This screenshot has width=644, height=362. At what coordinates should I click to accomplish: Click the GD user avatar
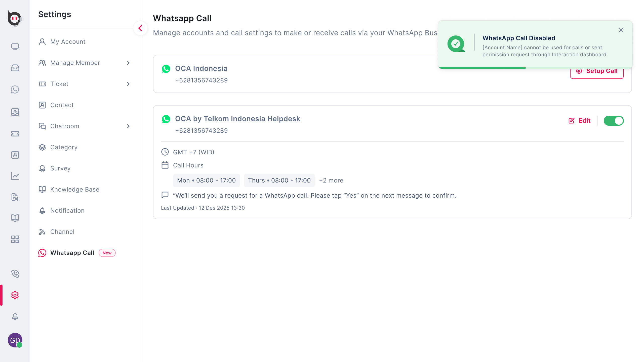coord(15,340)
